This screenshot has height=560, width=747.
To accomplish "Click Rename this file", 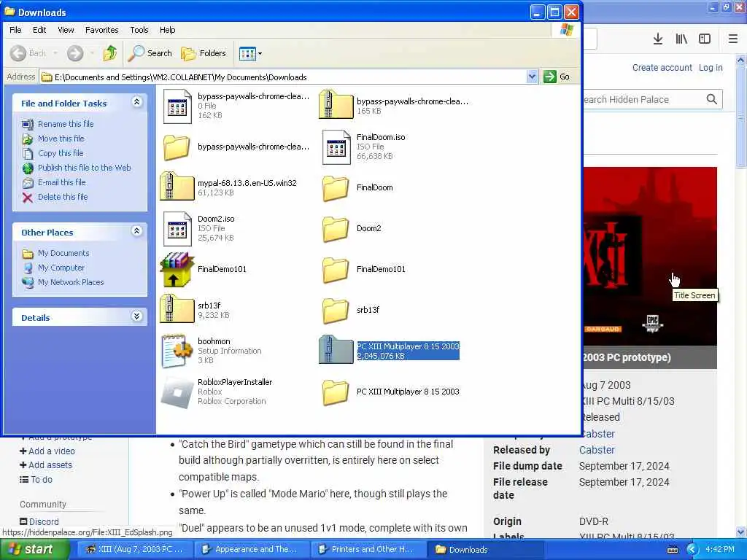I will (x=66, y=124).
